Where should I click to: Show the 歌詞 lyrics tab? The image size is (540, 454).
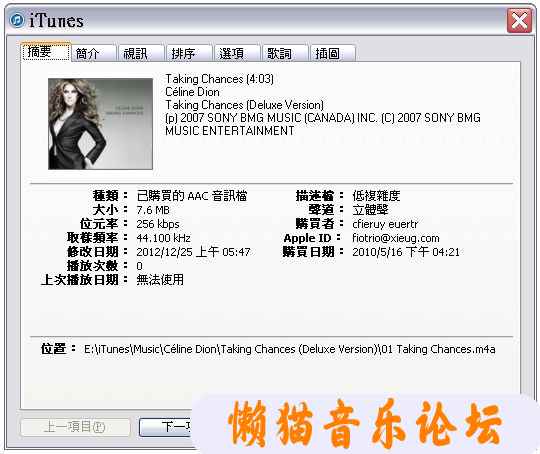[285, 53]
